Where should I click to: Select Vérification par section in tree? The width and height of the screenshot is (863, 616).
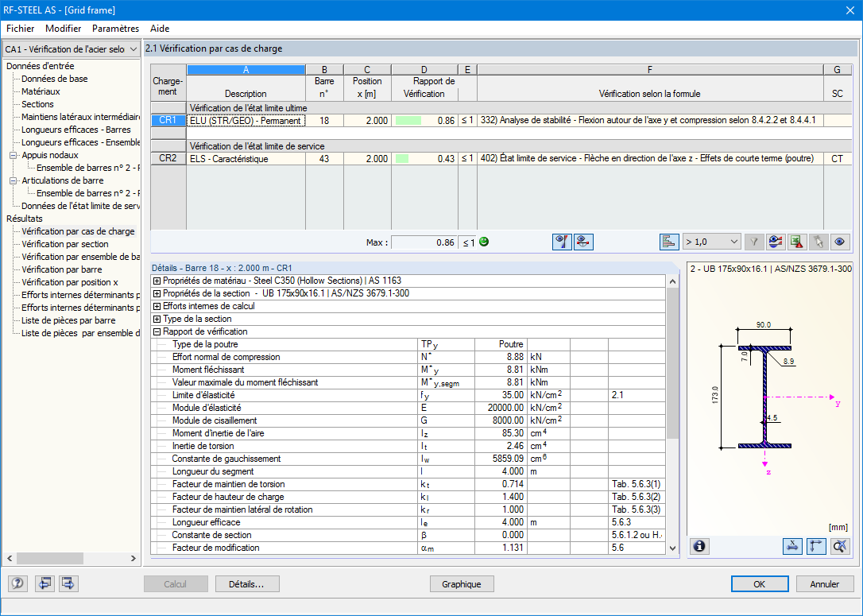tap(65, 244)
